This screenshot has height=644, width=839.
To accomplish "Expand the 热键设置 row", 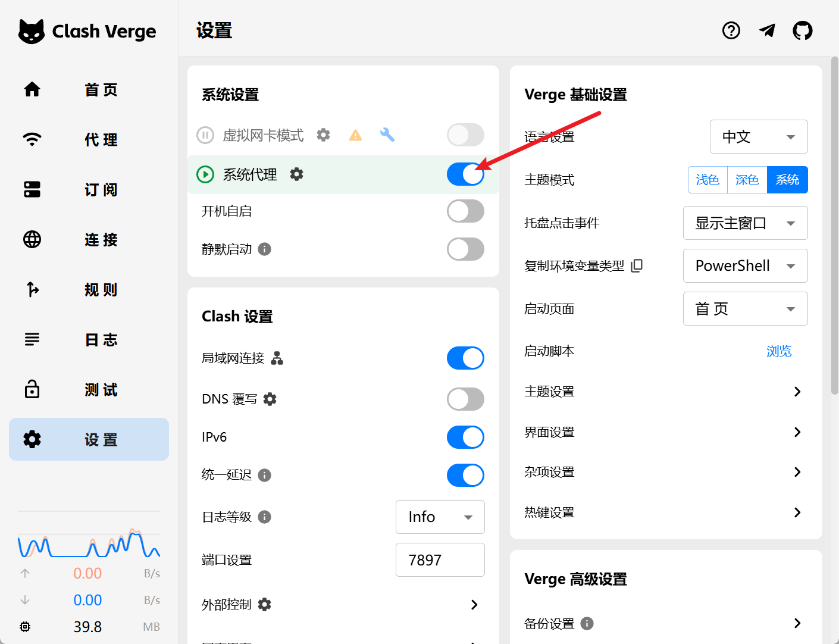I will (666, 512).
